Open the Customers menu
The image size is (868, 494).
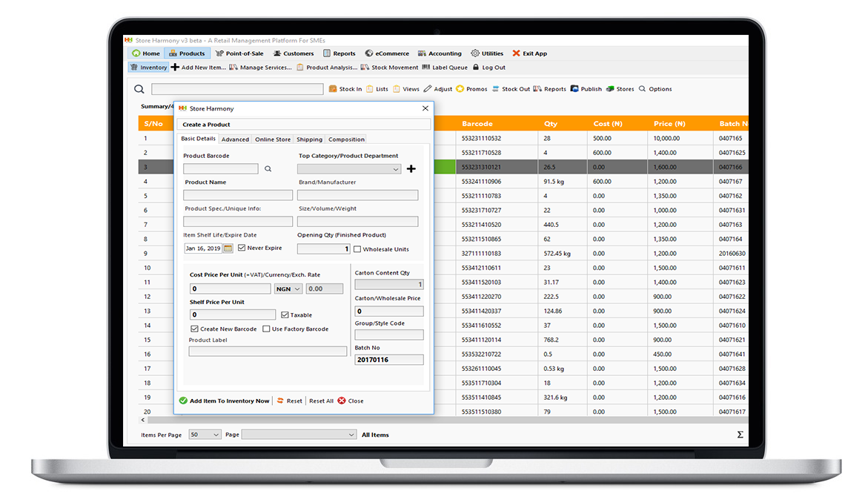pyautogui.click(x=294, y=53)
